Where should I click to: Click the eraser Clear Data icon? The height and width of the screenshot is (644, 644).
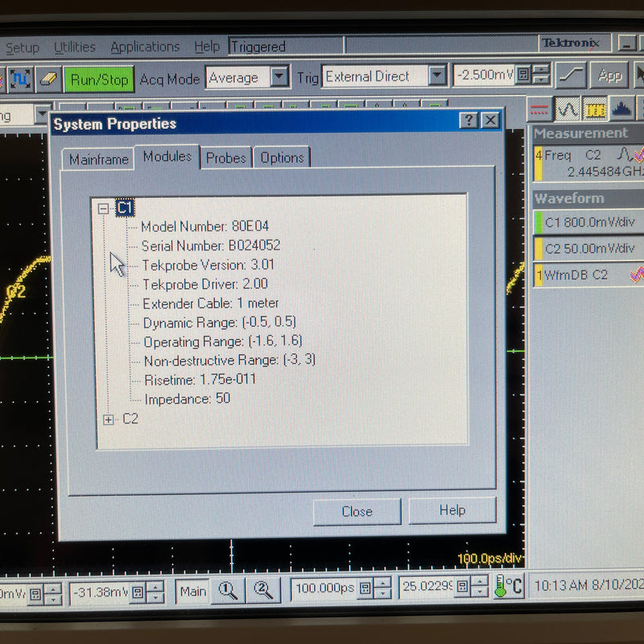coord(49,79)
